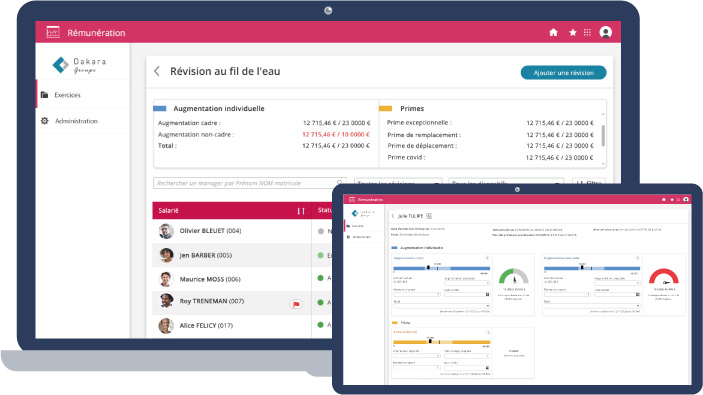The width and height of the screenshot is (703, 395).
Task: Open Olivier BLEUET employee row
Action: coord(232,231)
